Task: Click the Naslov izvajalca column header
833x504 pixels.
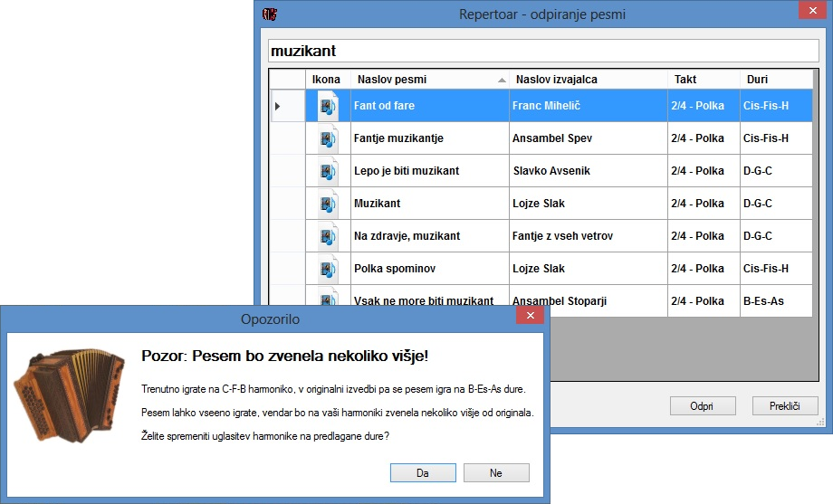Action: pos(589,80)
